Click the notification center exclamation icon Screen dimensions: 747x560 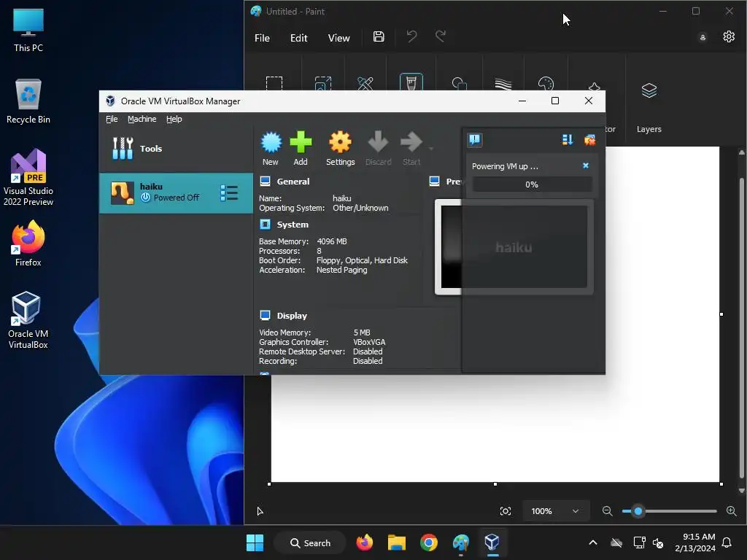click(x=475, y=139)
